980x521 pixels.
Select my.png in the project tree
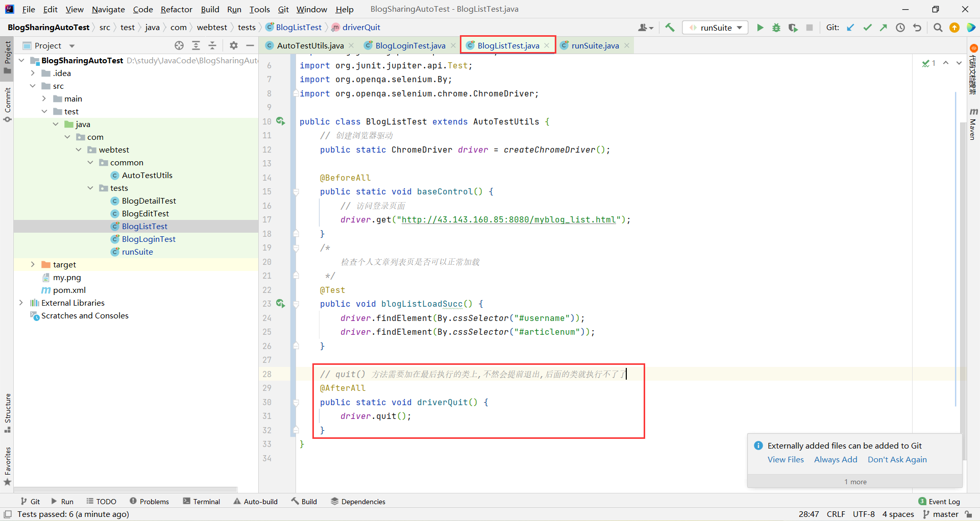point(67,277)
